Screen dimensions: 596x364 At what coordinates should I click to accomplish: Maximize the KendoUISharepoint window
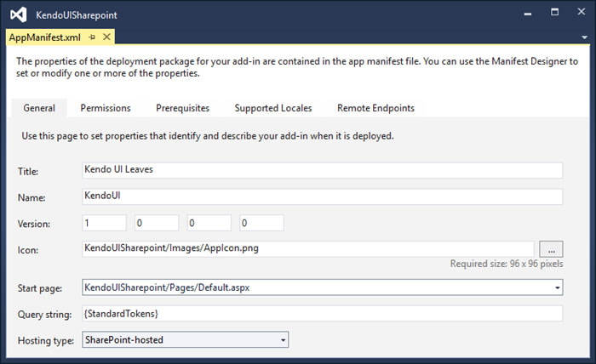[x=554, y=12]
